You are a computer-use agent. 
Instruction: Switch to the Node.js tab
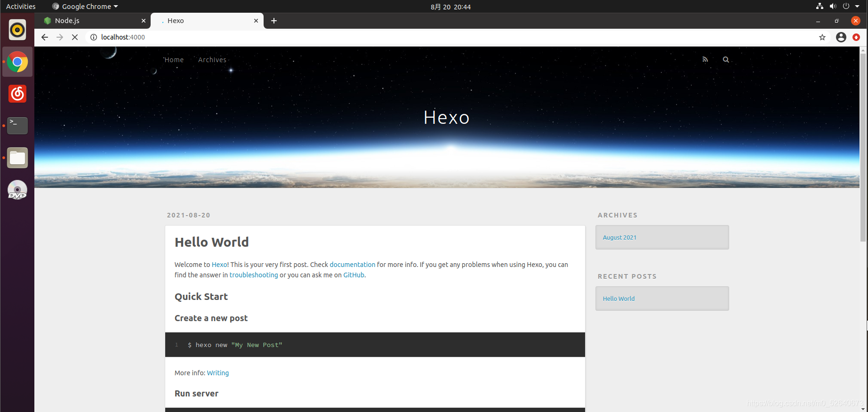coord(93,21)
